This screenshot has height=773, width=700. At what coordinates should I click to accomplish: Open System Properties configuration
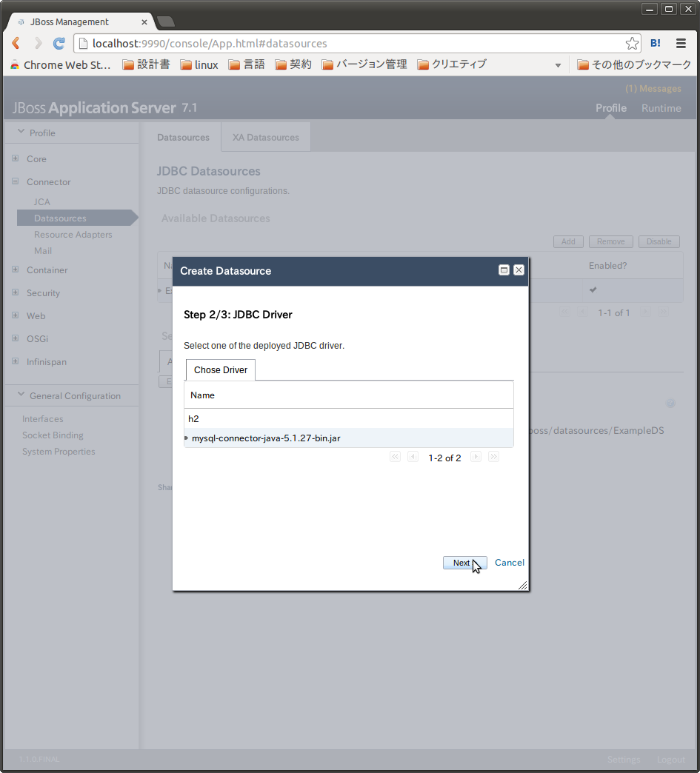(x=59, y=451)
